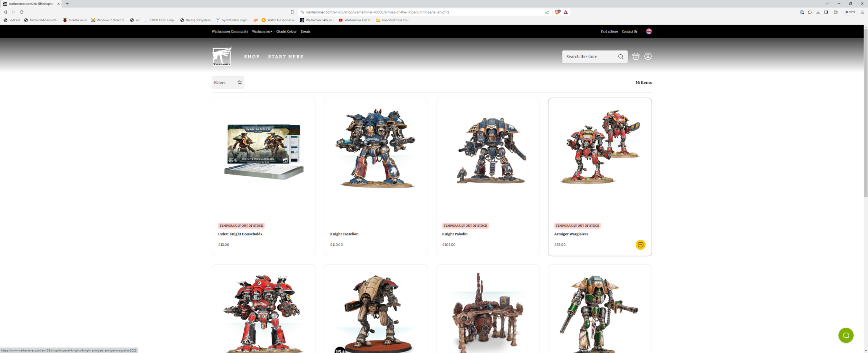Open the tab search chevron

click(x=827, y=3)
